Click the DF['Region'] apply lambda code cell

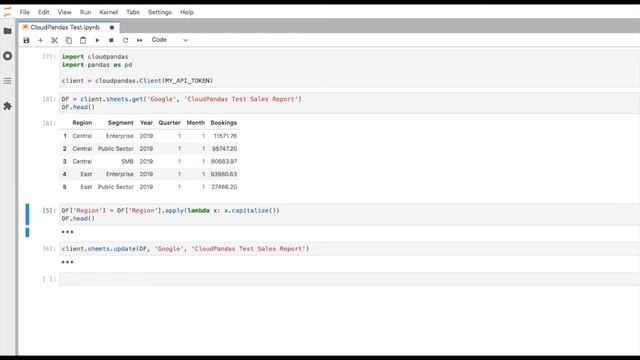(349, 214)
